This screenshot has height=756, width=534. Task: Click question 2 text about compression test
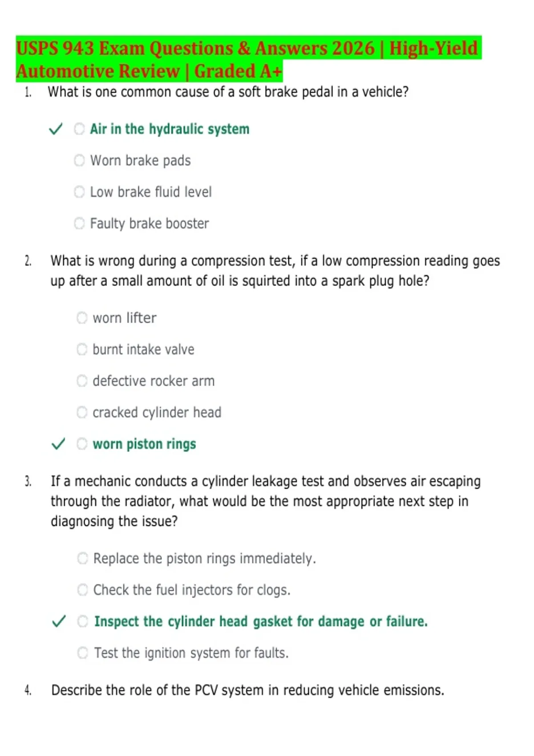click(x=275, y=270)
